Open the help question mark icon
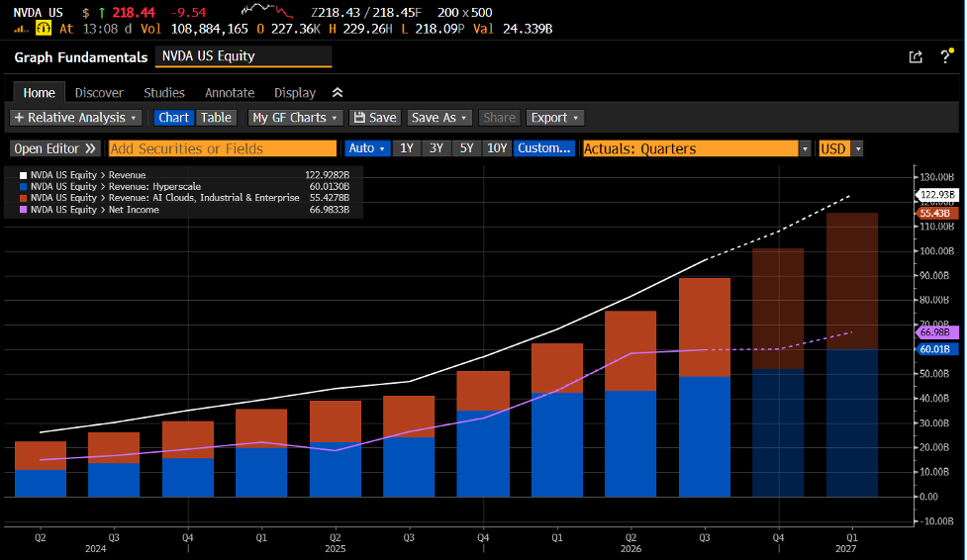Viewport: 967px width, 560px height. coord(945,56)
